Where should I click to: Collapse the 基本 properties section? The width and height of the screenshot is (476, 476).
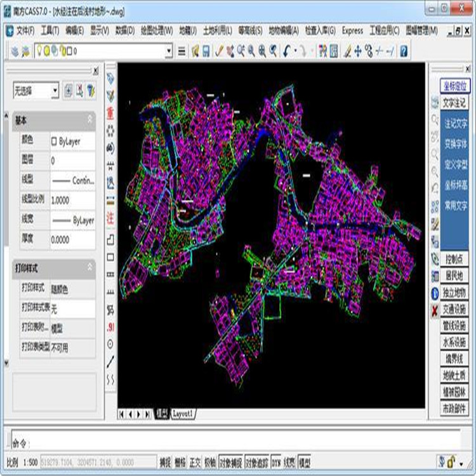[x=90, y=120]
